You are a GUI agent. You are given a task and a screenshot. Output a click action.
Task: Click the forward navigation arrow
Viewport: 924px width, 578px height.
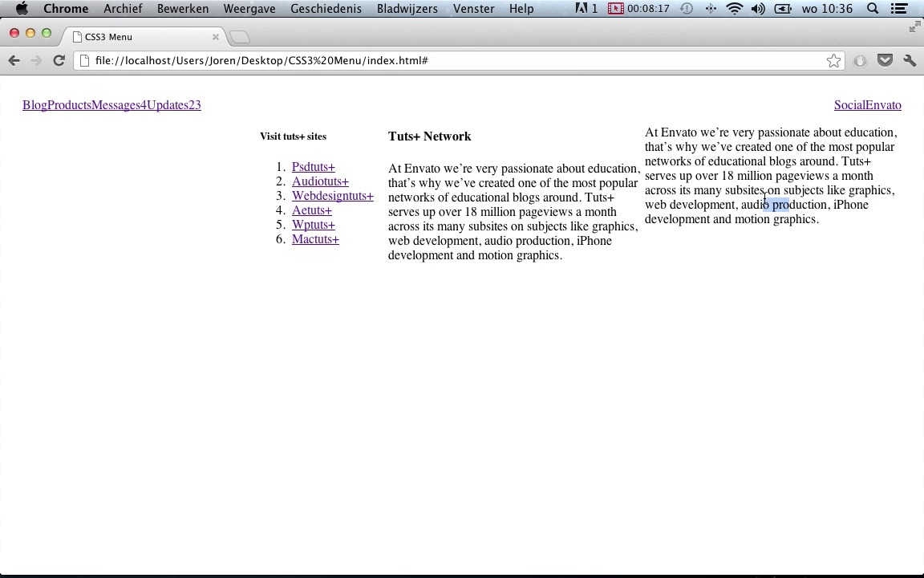(x=37, y=60)
